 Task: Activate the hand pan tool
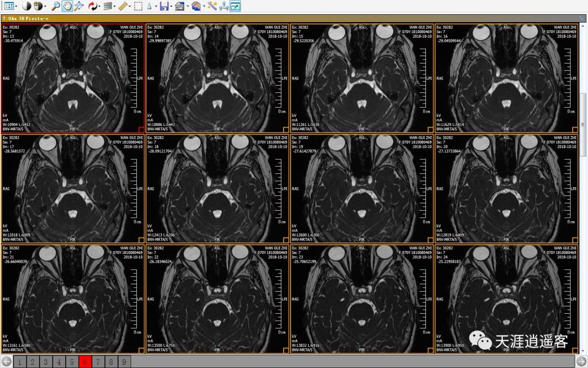67,6
